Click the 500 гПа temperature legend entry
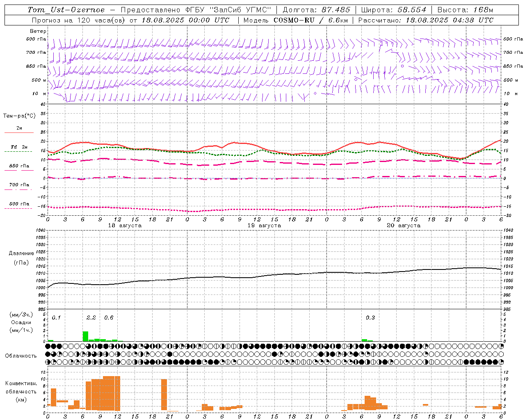 pyautogui.click(x=19, y=204)
